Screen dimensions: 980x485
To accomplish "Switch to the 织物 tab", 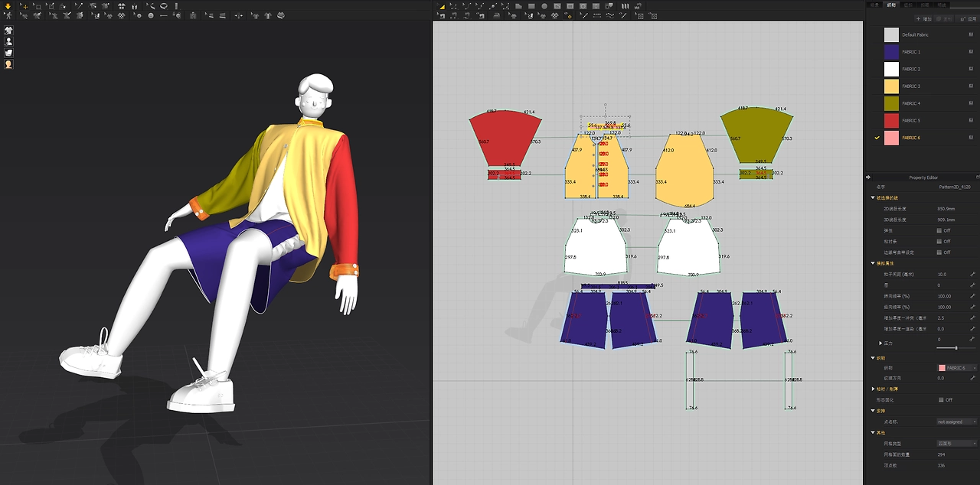I will (x=891, y=5).
